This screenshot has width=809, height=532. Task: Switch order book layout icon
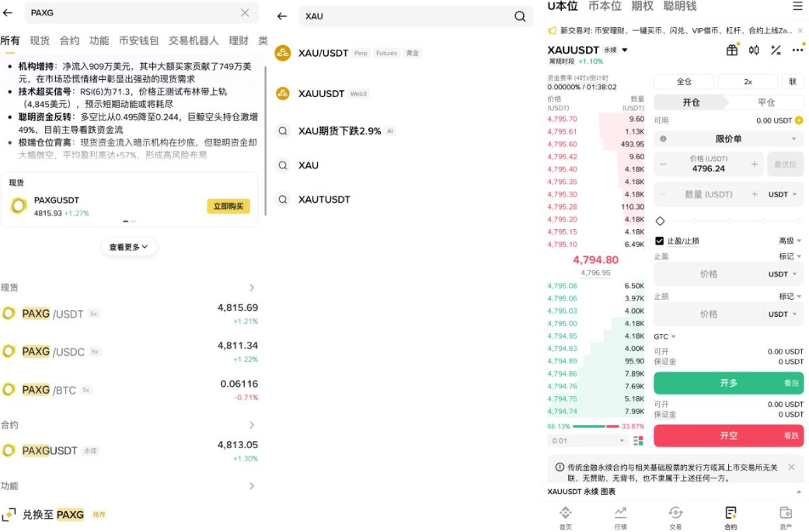(x=638, y=440)
